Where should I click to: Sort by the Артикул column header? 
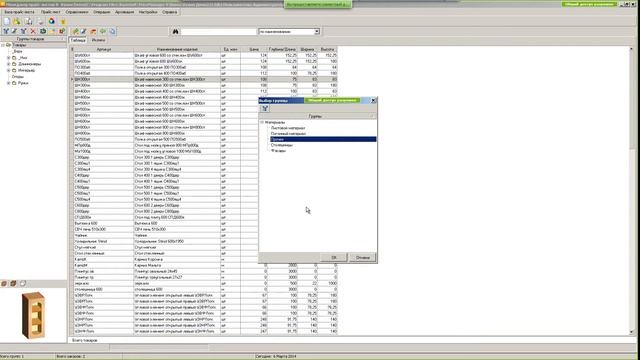(x=104, y=49)
